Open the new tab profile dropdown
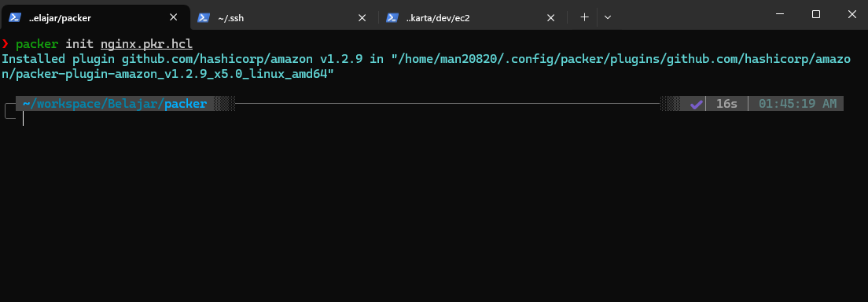Image resolution: width=868 pixels, height=302 pixels. click(608, 18)
